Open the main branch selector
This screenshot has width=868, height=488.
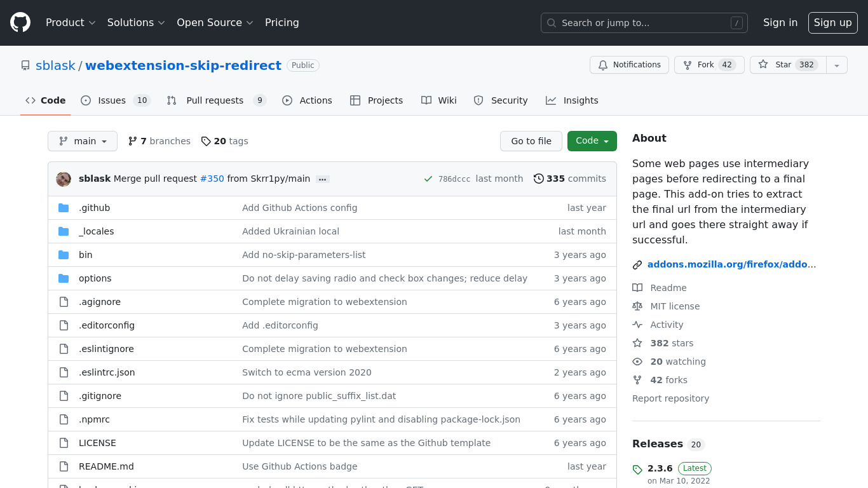(83, 141)
